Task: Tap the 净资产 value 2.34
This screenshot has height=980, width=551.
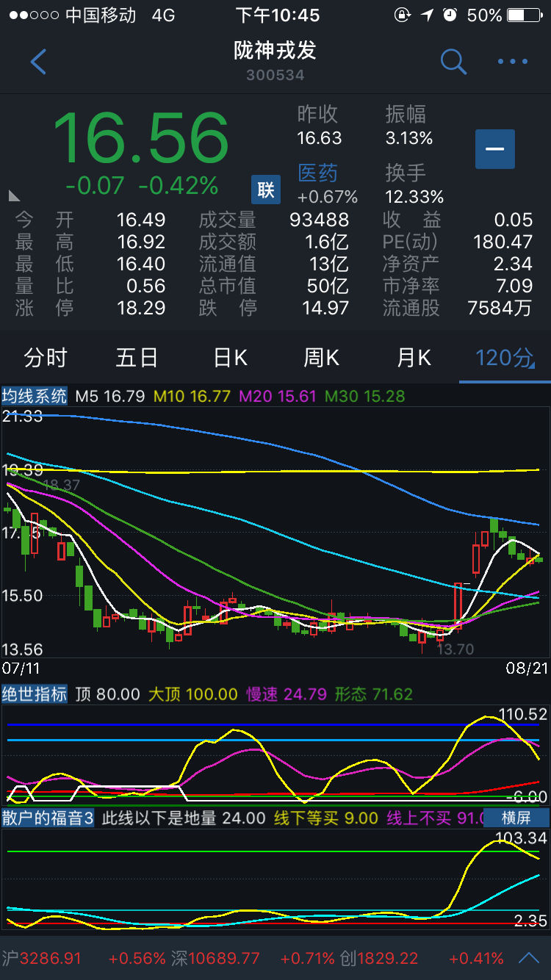Action: (513, 264)
